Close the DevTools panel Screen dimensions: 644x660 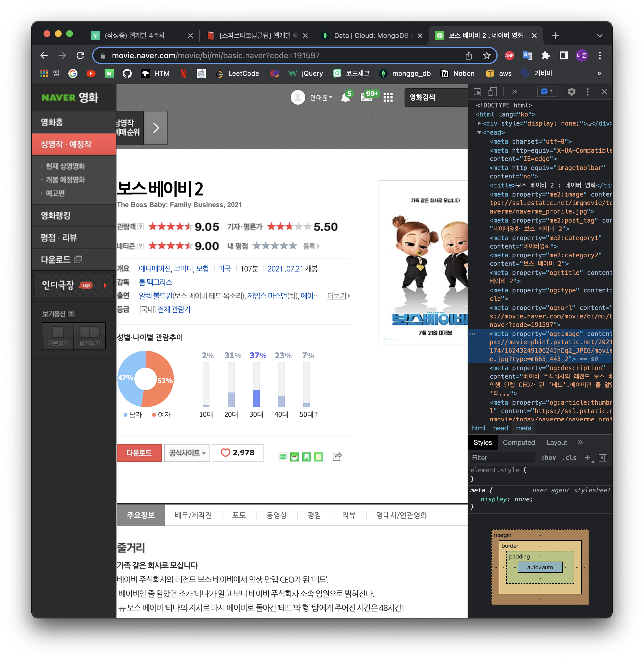coord(604,92)
